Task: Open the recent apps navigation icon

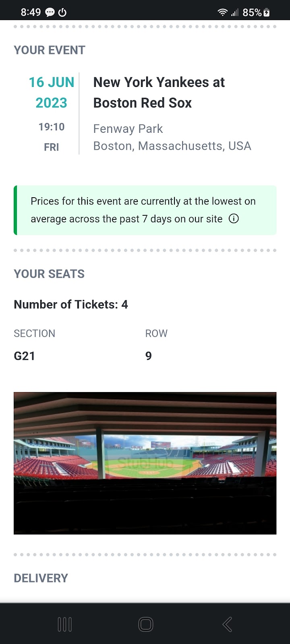Action: (65, 624)
